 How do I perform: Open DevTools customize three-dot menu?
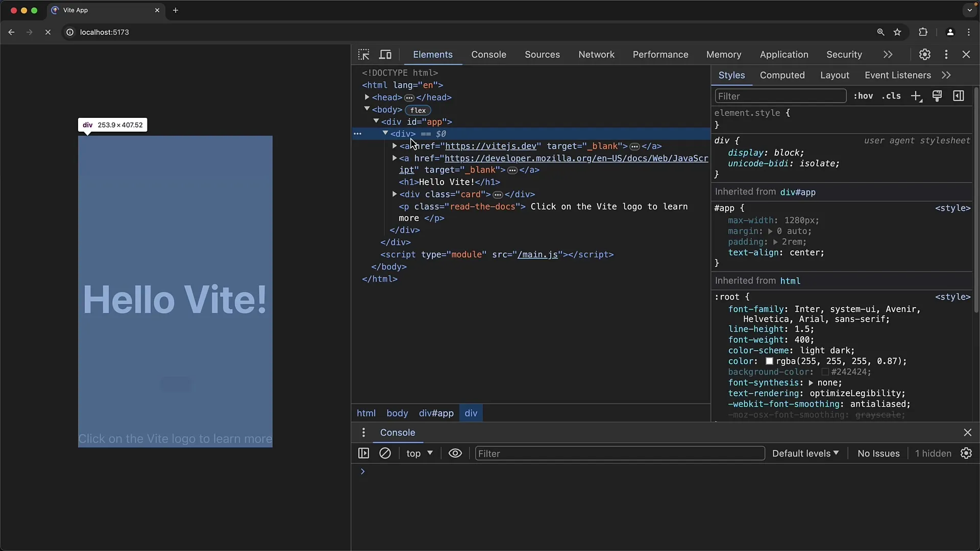[946, 55]
